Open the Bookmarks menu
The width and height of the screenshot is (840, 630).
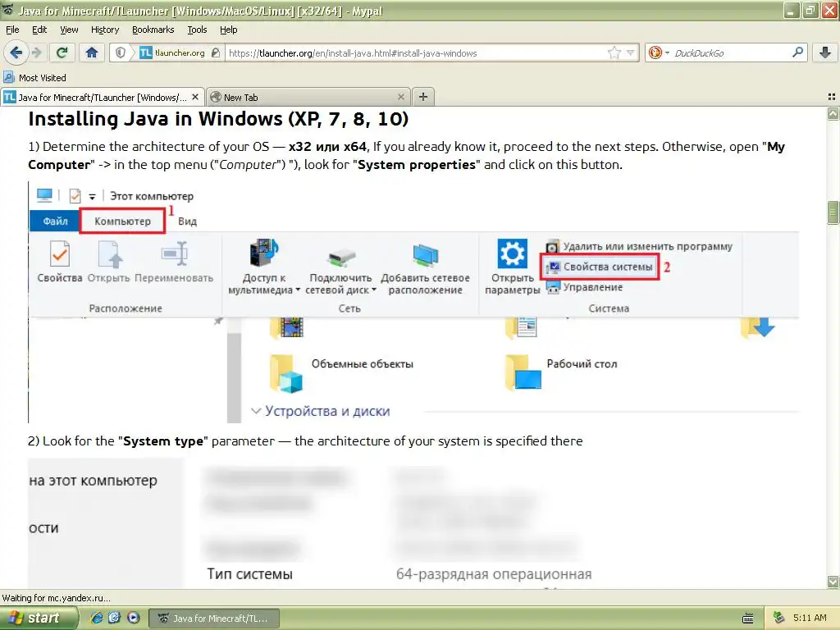click(153, 30)
